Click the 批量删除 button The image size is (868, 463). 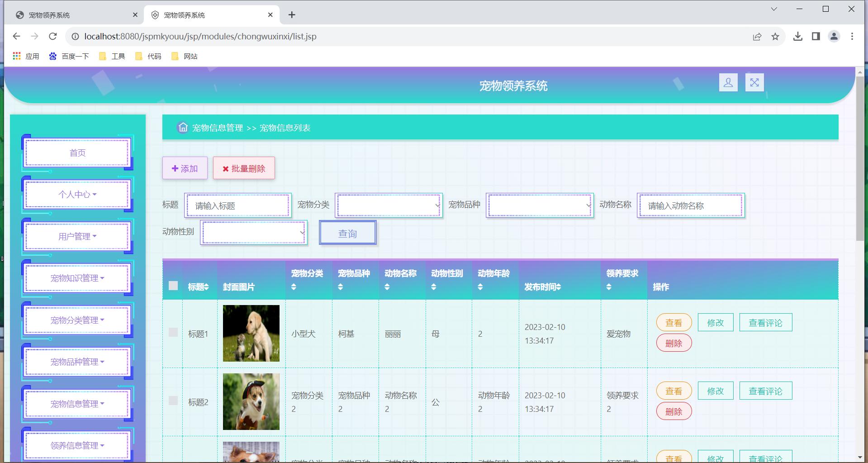(x=244, y=168)
